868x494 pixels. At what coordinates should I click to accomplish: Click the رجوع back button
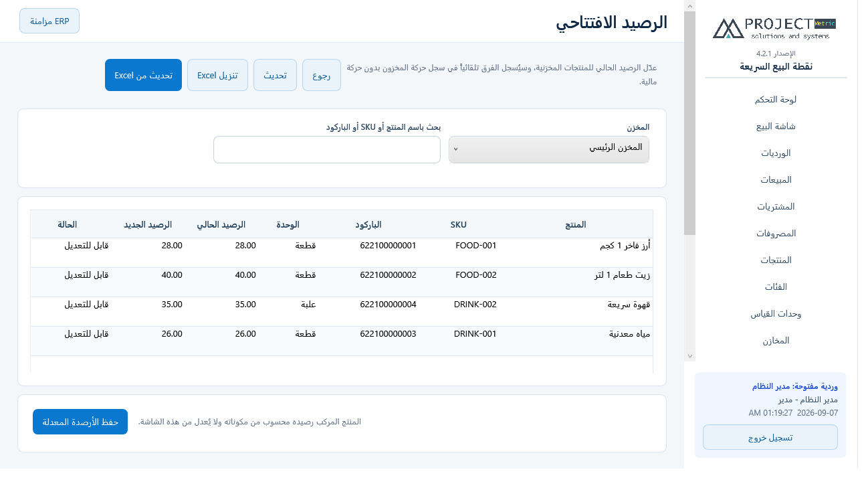pos(322,75)
